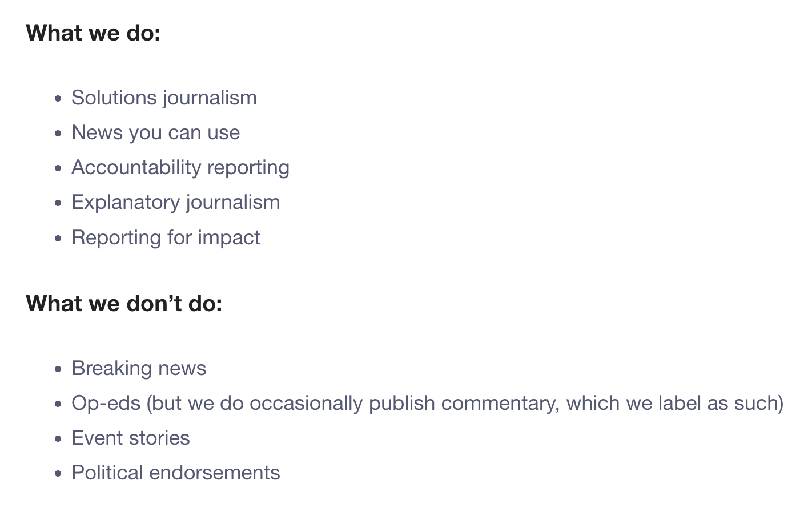Screen dimensions: 812x508
Task: Click the phrase "which we label as such"
Action: tap(674, 403)
